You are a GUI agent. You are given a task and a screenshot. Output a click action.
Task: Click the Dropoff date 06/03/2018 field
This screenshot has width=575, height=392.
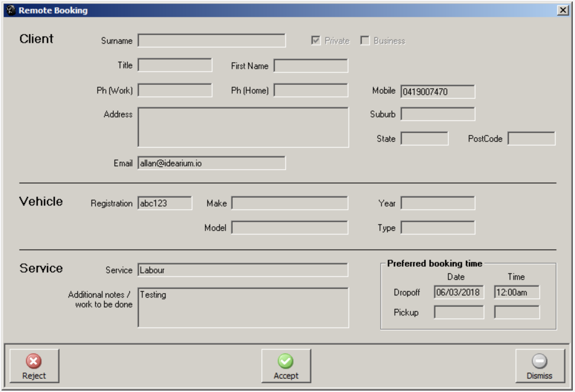[x=459, y=292]
